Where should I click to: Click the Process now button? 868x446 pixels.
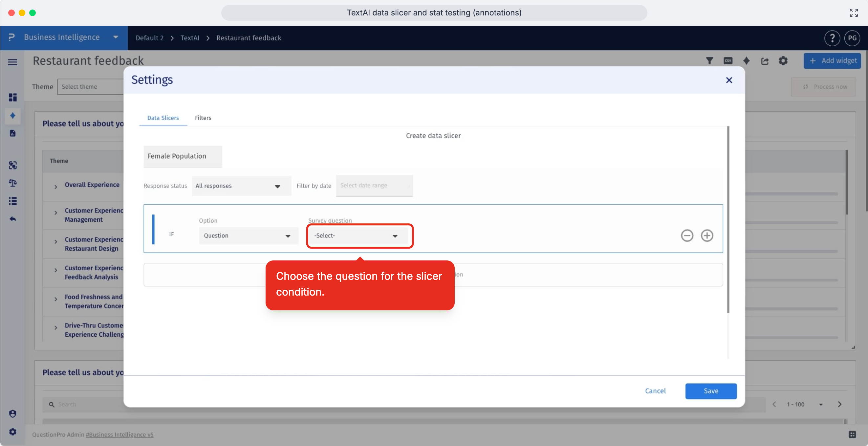click(824, 87)
